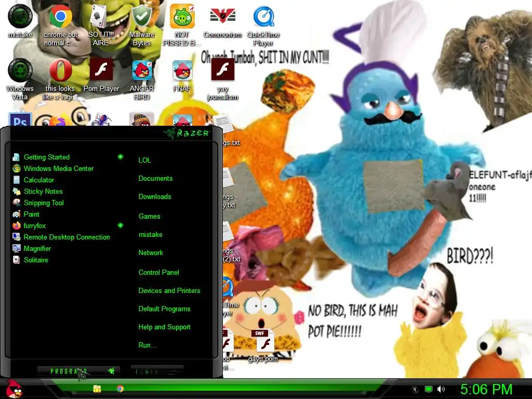Open Remote Desktop Connection entry
This screenshot has height=399, width=532.
[x=67, y=237]
